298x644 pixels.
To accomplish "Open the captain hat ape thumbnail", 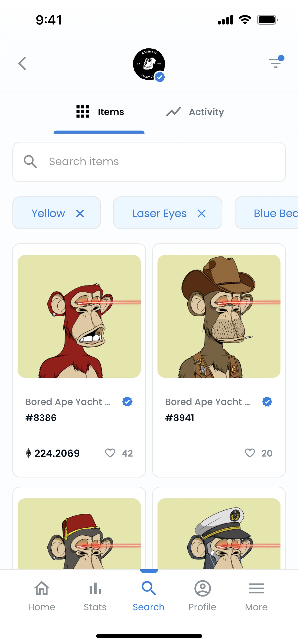I will tap(219, 534).
